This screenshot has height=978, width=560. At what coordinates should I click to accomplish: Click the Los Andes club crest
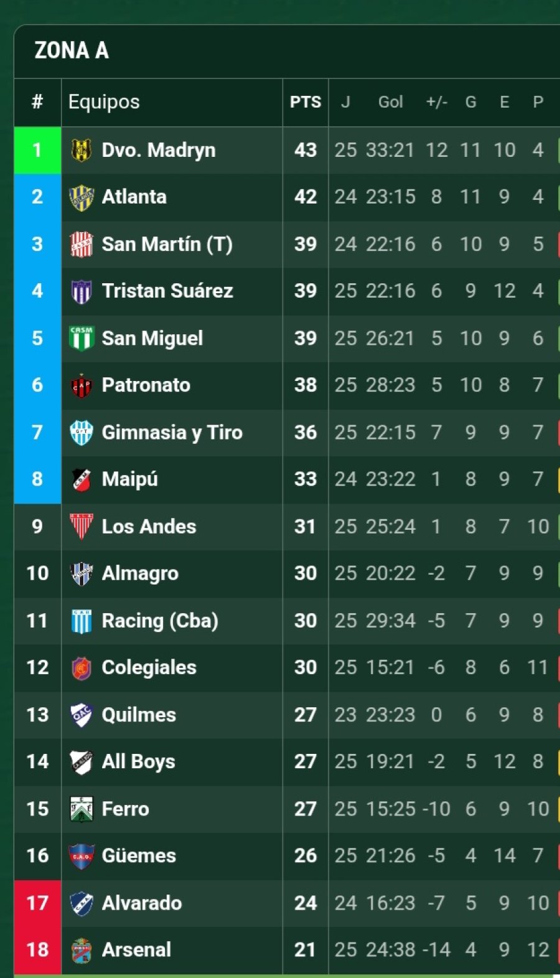click(x=82, y=527)
